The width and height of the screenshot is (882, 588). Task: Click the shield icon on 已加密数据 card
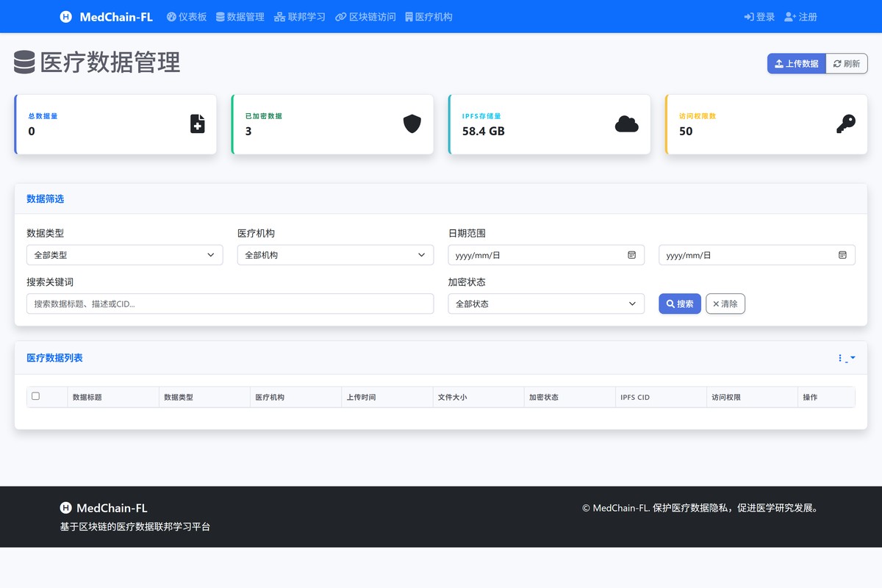[413, 123]
